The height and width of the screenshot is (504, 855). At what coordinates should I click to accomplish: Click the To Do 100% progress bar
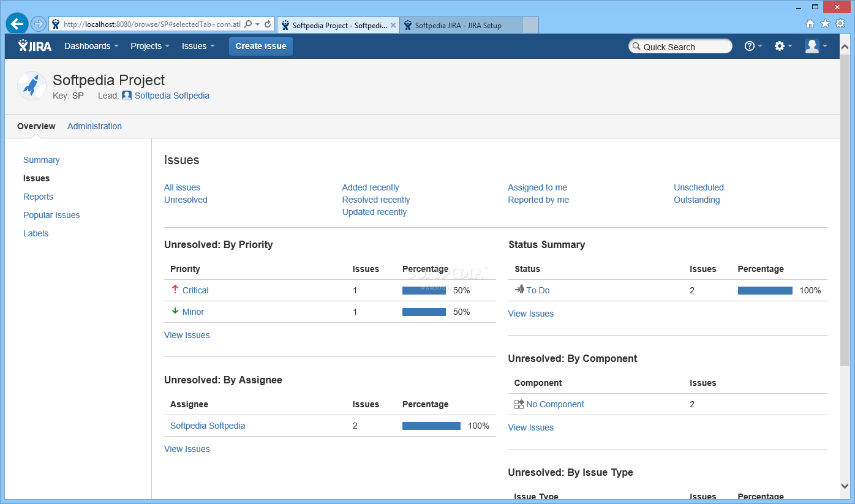click(x=765, y=290)
